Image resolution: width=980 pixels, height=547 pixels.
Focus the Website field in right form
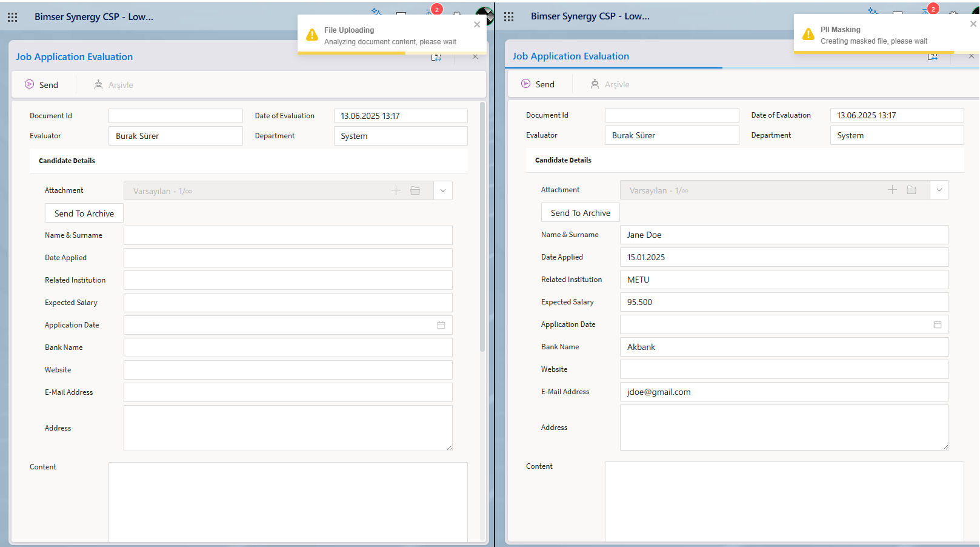784,369
